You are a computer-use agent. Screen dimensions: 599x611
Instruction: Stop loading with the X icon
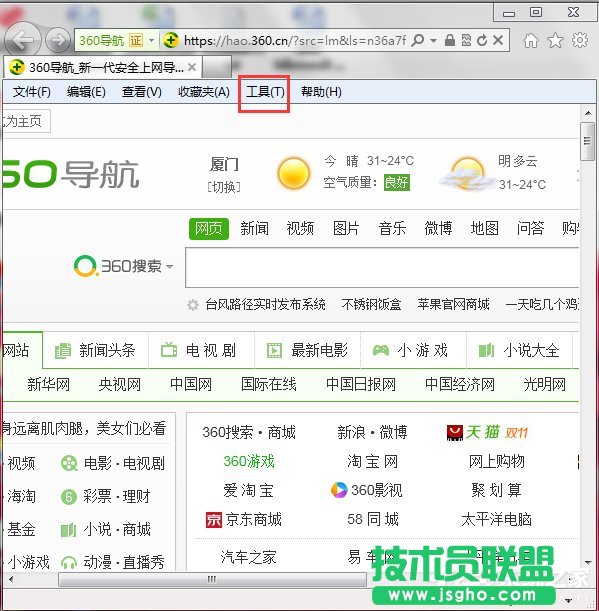pos(498,40)
